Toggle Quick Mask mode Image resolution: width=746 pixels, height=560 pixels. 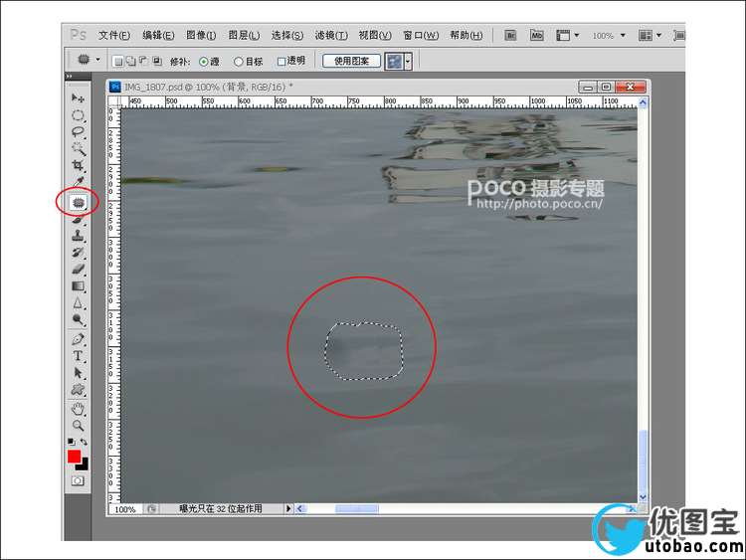(78, 480)
